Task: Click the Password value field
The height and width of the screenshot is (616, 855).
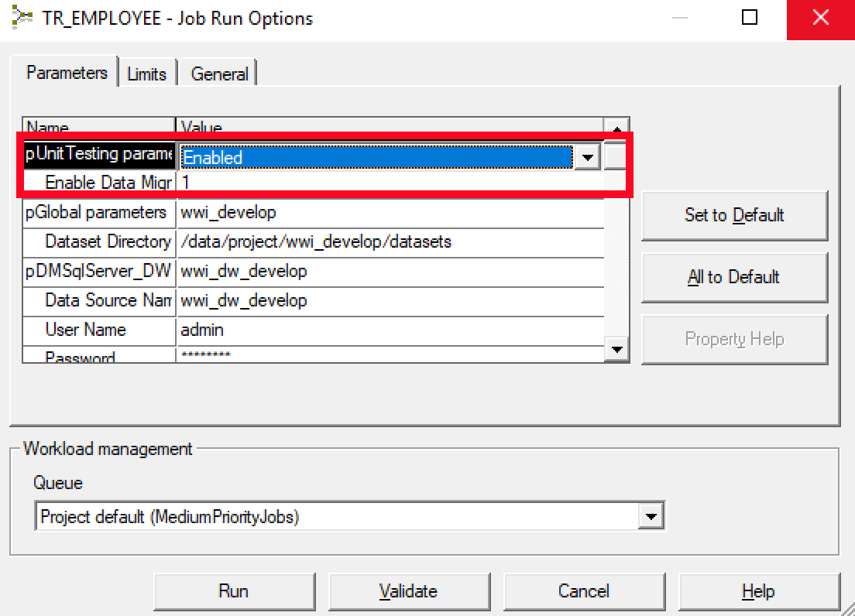Action: (x=310, y=355)
